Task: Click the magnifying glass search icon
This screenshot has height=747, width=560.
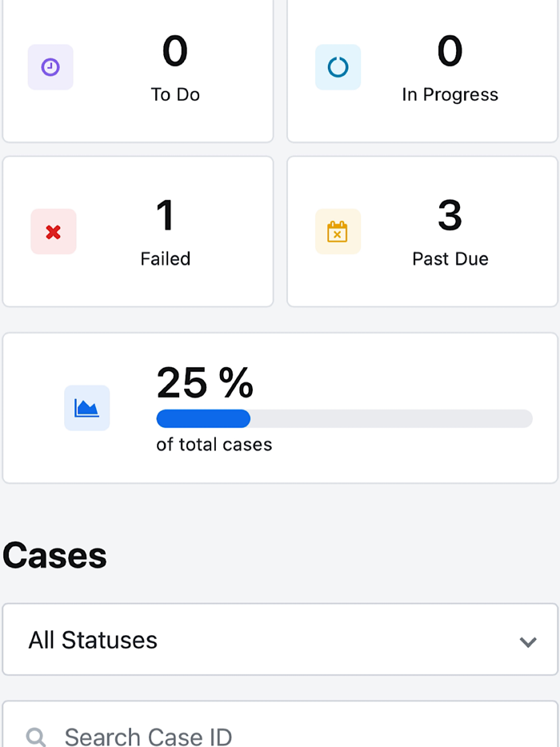Action: click(x=36, y=737)
